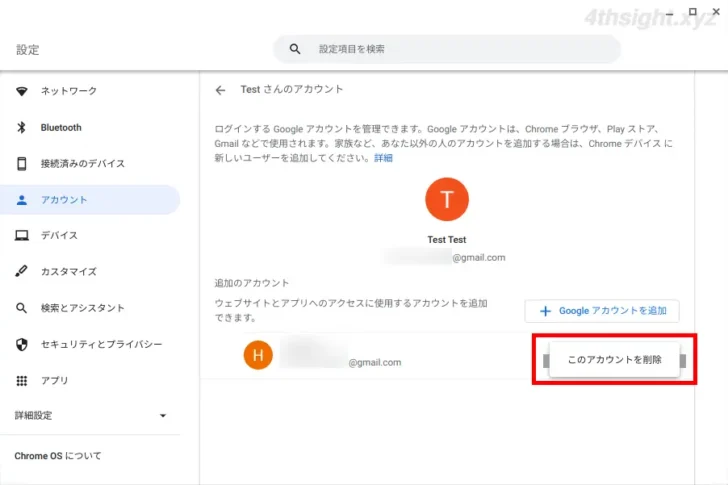The width and height of the screenshot is (728, 485).
Task: Open Chrome OS について page
Action: [x=58, y=456]
